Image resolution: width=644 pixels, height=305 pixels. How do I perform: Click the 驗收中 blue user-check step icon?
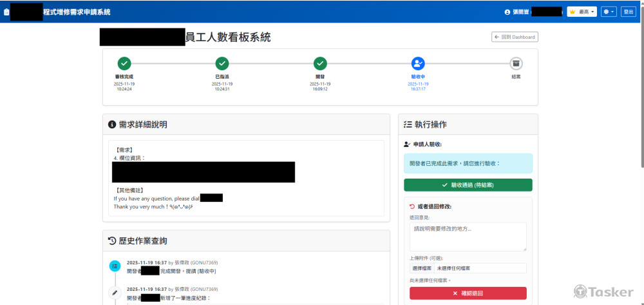[418, 63]
